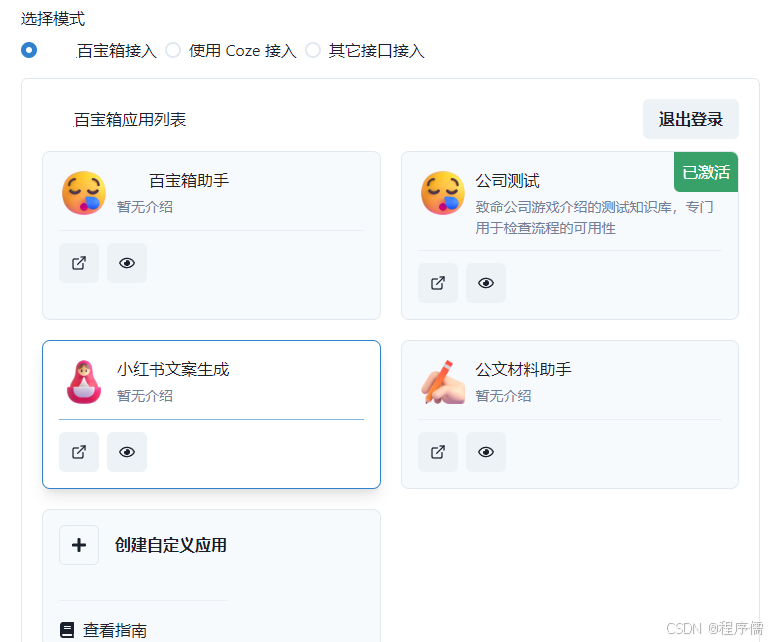This screenshot has height=642, width=770.
Task: Open 公文材料助手 external link icon
Action: click(438, 452)
